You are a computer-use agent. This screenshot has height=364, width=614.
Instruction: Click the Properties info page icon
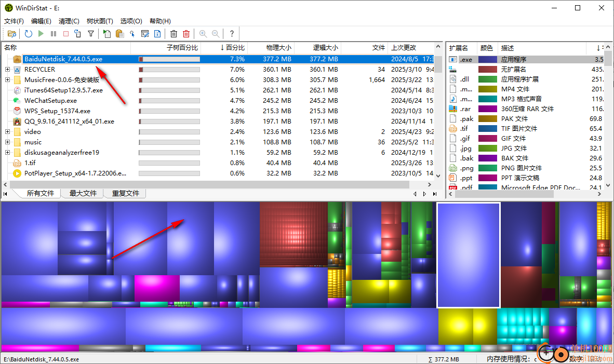[x=157, y=34]
